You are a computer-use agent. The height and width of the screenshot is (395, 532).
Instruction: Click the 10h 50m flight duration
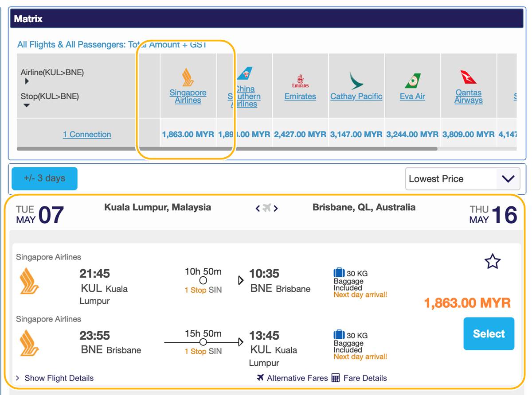click(203, 272)
